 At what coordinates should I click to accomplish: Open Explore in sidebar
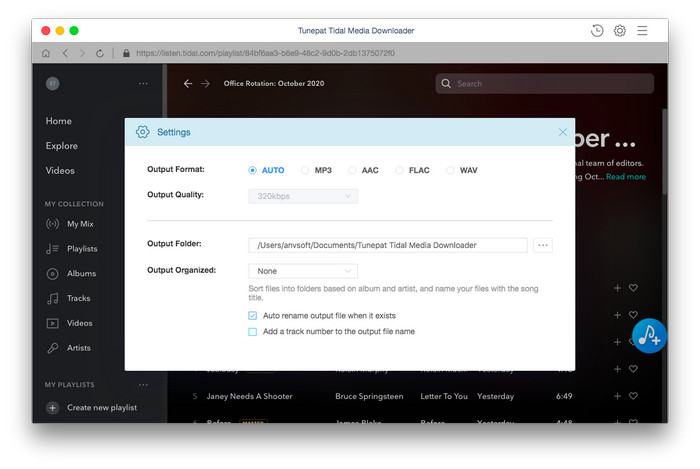(62, 146)
